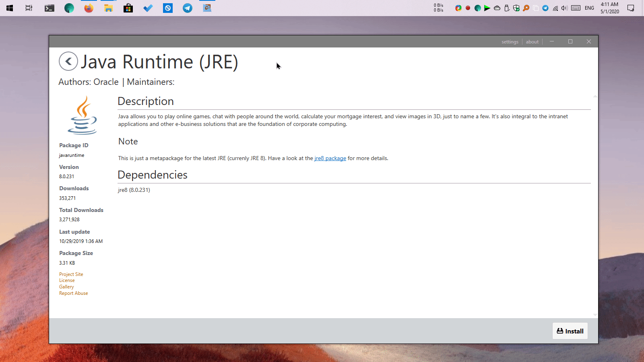Viewport: 644px width, 362px height.
Task: Click the safely remove hardware USB icon
Action: coord(507,8)
